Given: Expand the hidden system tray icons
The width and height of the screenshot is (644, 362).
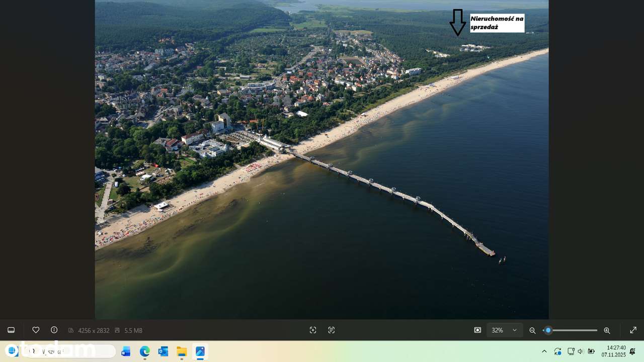Looking at the screenshot, I should coord(544,351).
